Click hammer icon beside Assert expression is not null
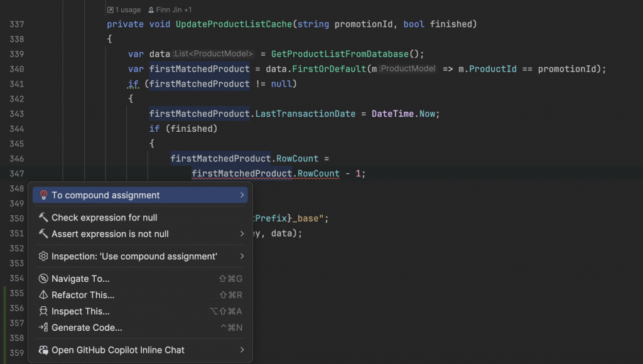The width and height of the screenshot is (643, 364). pos(43,233)
